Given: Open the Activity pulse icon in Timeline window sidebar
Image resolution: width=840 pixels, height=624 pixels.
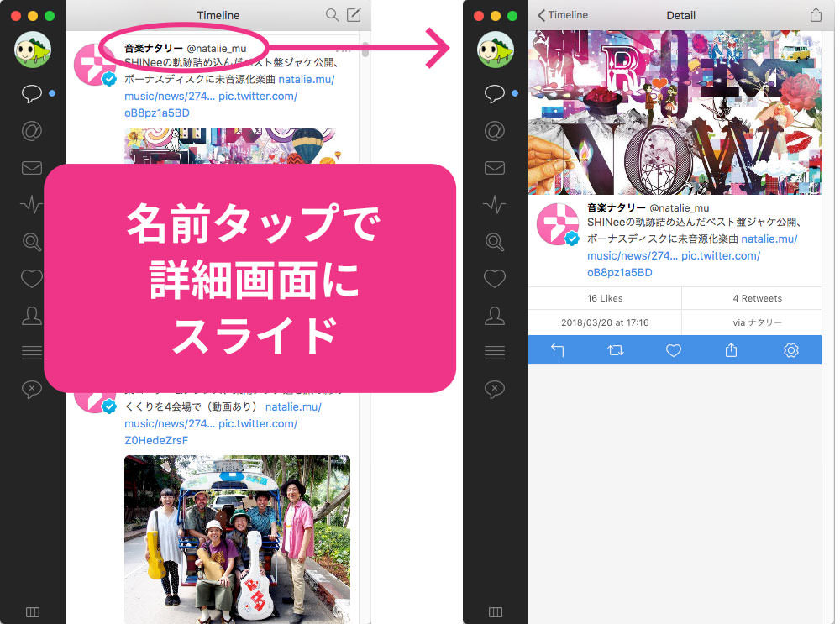Looking at the screenshot, I should [x=32, y=205].
